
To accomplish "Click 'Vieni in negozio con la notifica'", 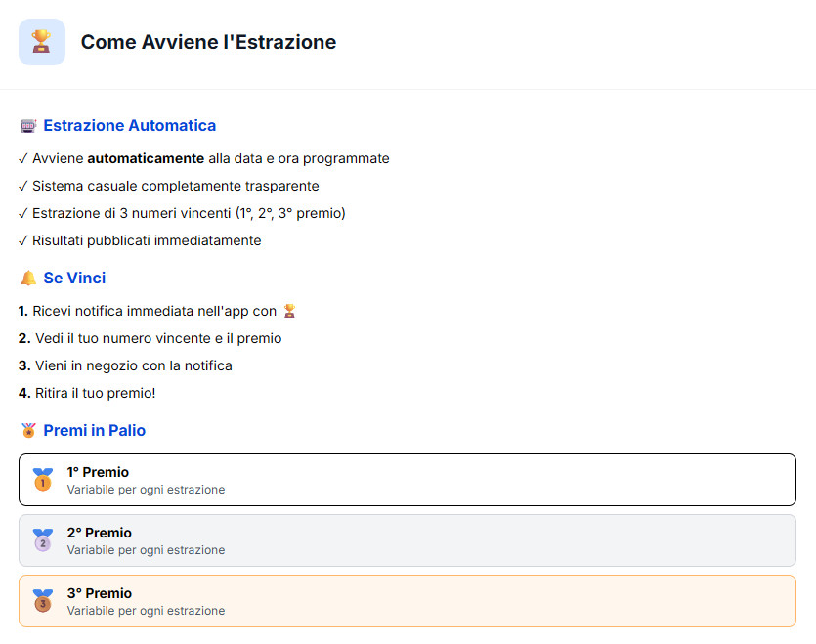I will tap(125, 365).
